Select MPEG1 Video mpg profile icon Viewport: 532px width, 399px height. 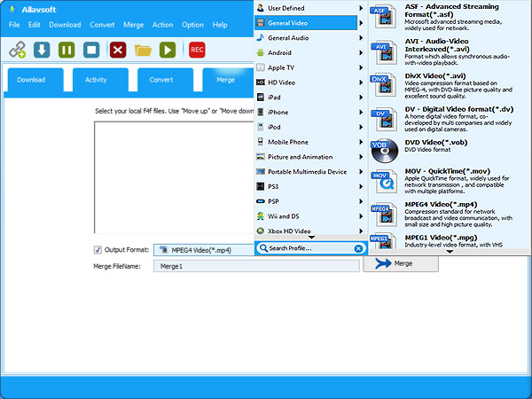[x=384, y=241]
